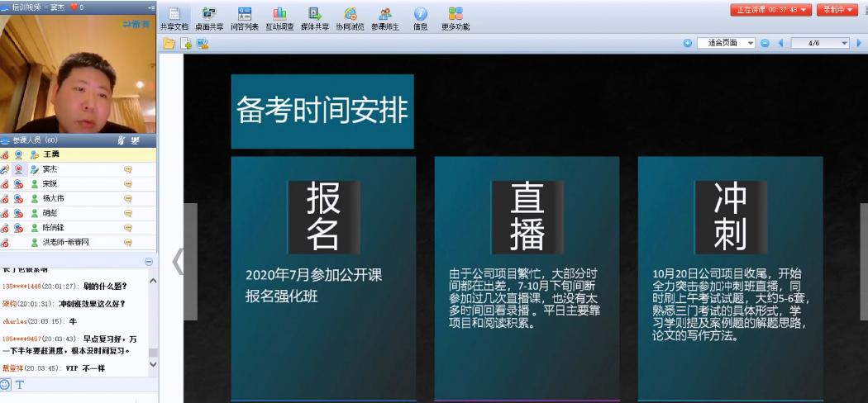Zoom out with the minus button
The height and width of the screenshot is (403, 868).
[x=765, y=43]
